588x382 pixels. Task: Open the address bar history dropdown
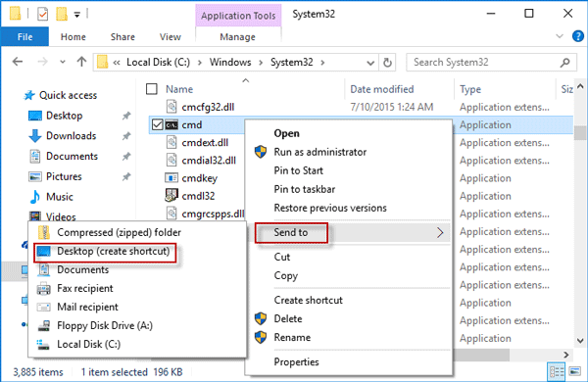pos(370,63)
